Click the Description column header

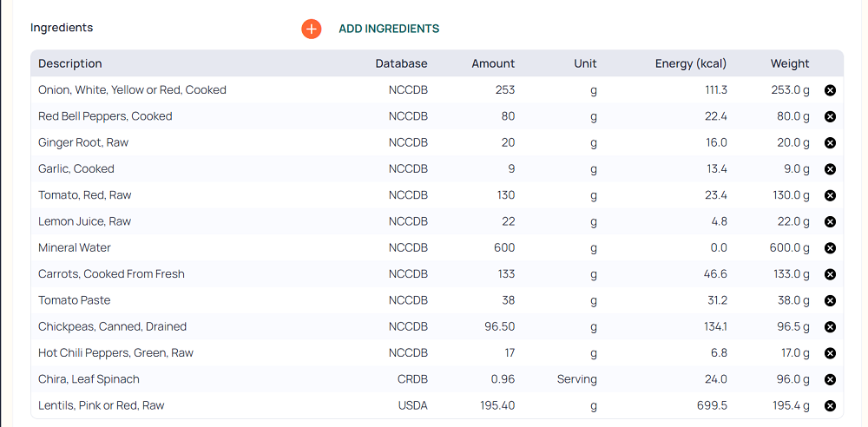click(70, 63)
